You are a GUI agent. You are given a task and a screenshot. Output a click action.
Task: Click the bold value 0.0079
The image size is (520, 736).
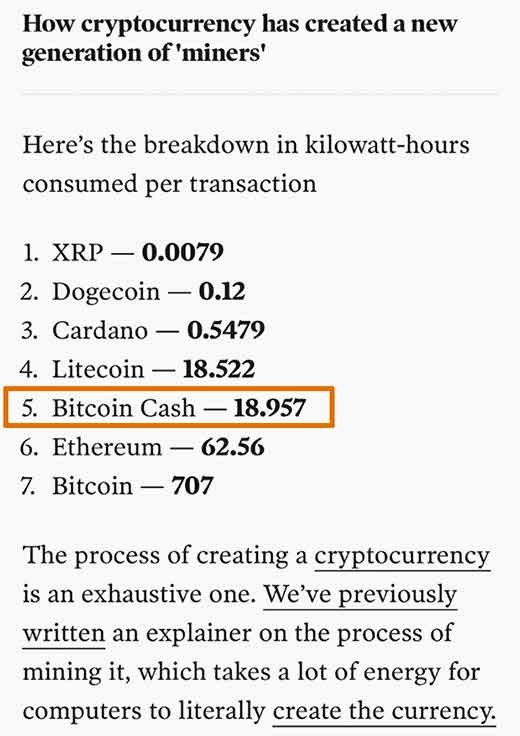[x=183, y=253]
